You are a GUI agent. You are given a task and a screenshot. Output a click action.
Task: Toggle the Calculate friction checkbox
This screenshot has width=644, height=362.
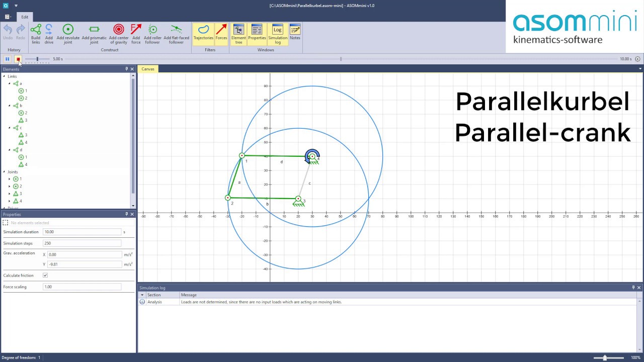45,276
